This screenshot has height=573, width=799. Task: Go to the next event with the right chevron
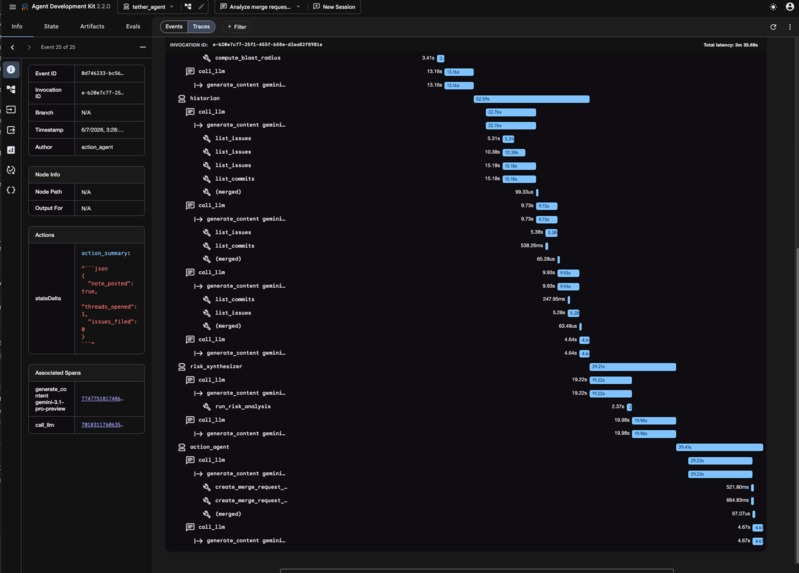pyautogui.click(x=29, y=47)
